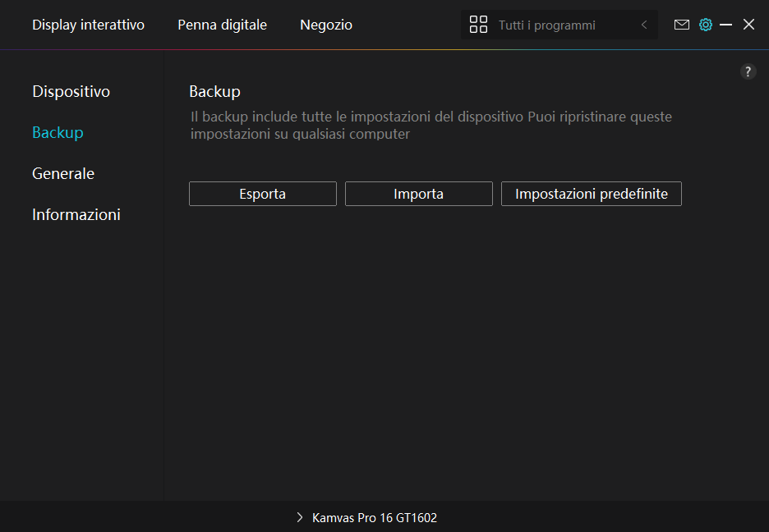Open the Penna digitale tab
Image resolution: width=769 pixels, height=532 pixels.
[222, 25]
